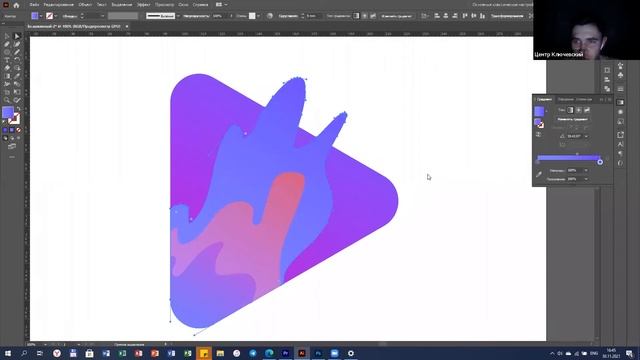Open Windows Start menu

click(x=8, y=353)
